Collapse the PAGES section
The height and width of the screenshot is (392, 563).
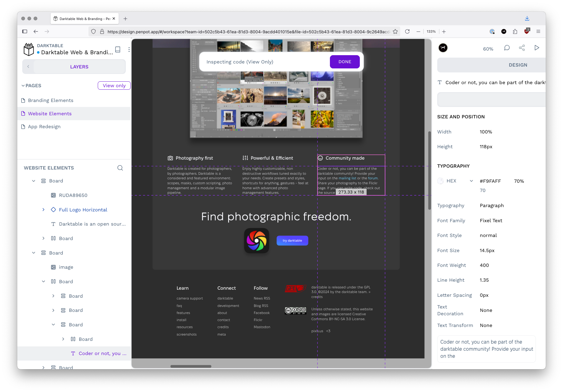[x=23, y=86]
